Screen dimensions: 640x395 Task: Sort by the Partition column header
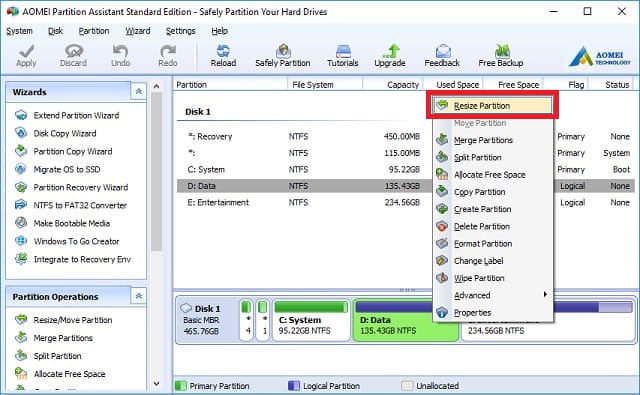230,85
